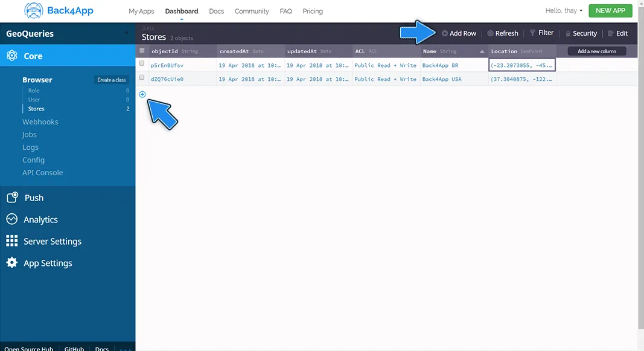Click the plus icon below the table rows
The width and height of the screenshot is (644, 351).
click(x=142, y=94)
